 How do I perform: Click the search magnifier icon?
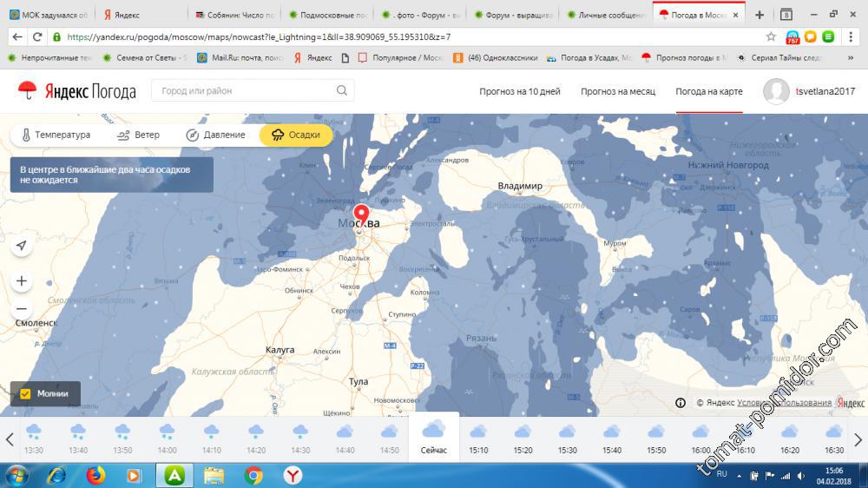[x=342, y=90]
